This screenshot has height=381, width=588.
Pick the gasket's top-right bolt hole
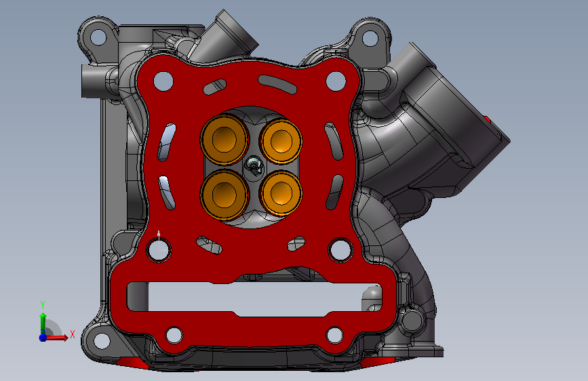click(336, 81)
